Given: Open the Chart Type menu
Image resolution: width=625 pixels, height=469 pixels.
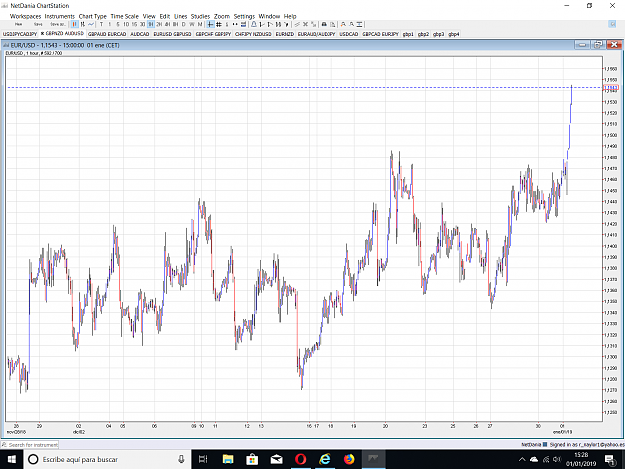Looking at the screenshot, I should coord(93,16).
